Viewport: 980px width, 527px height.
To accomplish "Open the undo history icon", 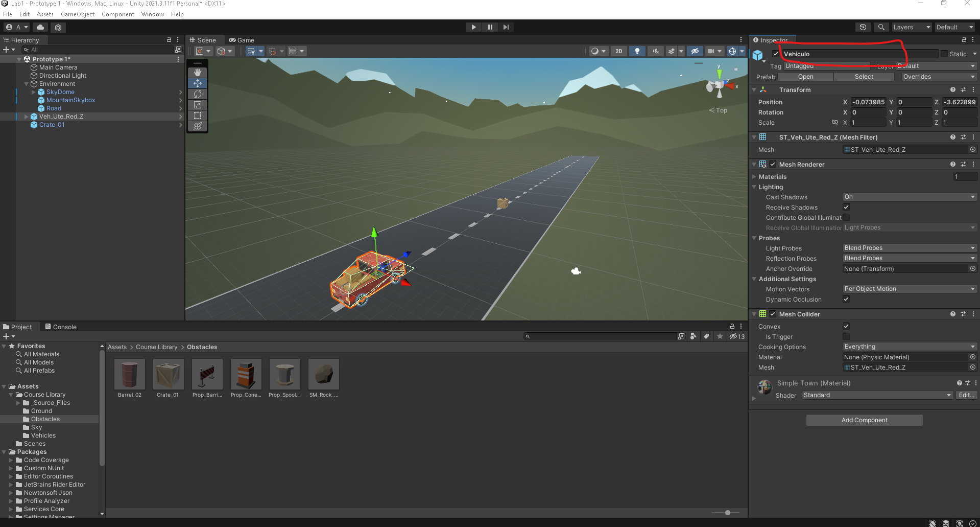I will pos(863,27).
